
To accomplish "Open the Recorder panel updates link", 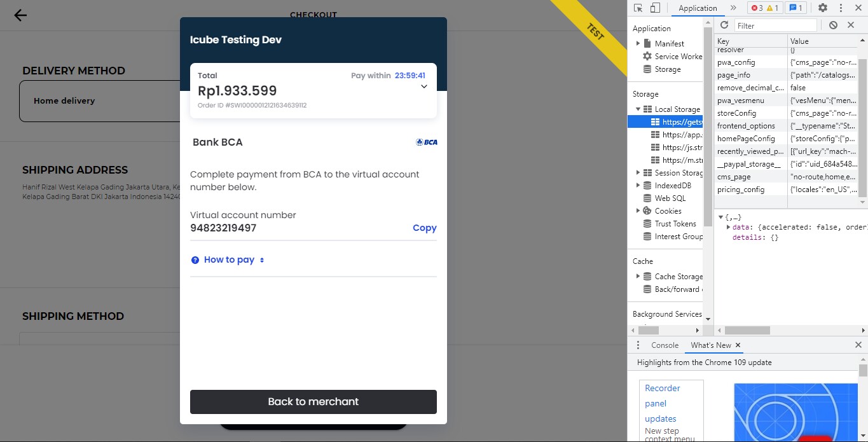I will tap(662, 403).
